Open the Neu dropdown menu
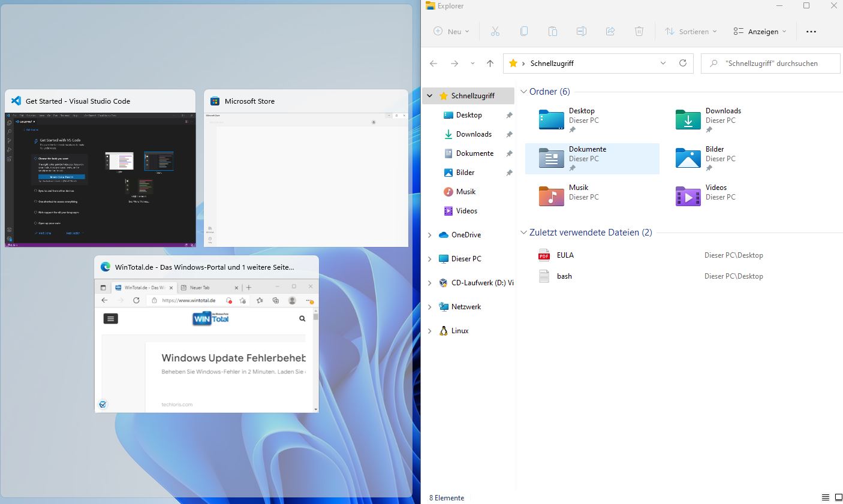The width and height of the screenshot is (843, 504). pyautogui.click(x=451, y=31)
